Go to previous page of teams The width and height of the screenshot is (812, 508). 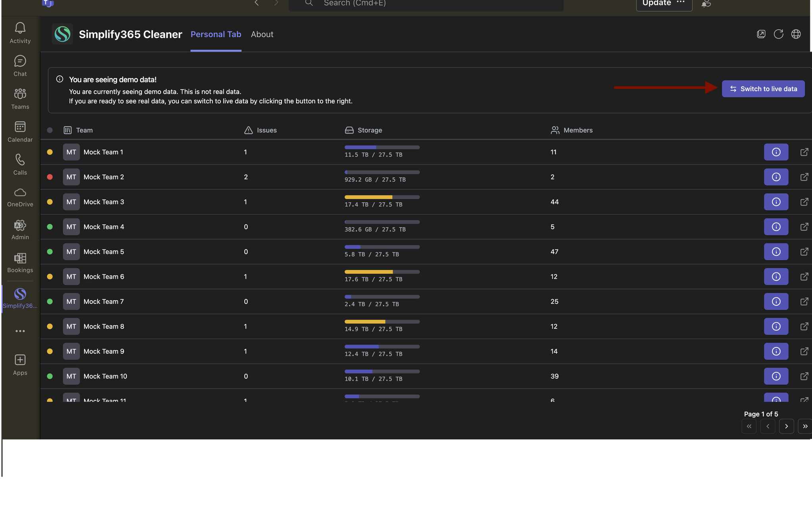[x=768, y=426]
